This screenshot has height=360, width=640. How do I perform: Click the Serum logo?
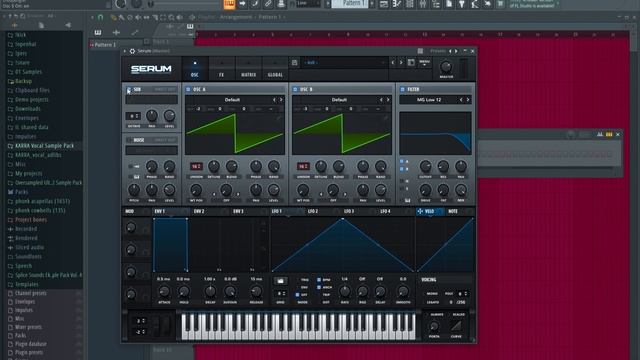(151, 69)
